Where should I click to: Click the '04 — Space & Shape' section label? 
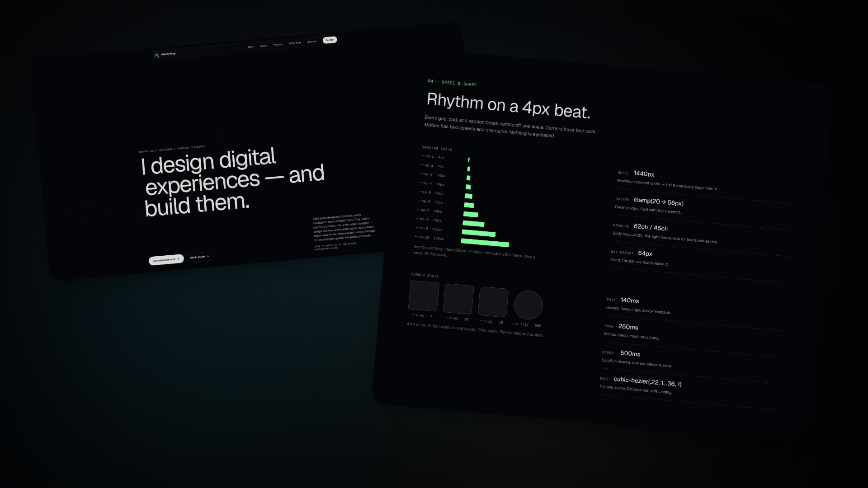point(452,83)
